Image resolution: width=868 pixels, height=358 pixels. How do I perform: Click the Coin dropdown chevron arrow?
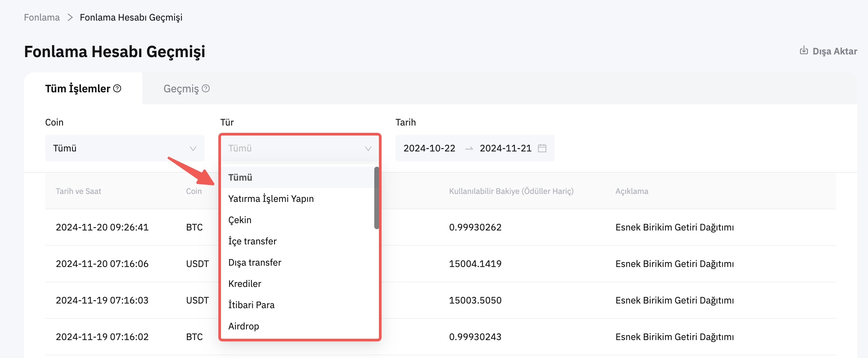point(193,148)
